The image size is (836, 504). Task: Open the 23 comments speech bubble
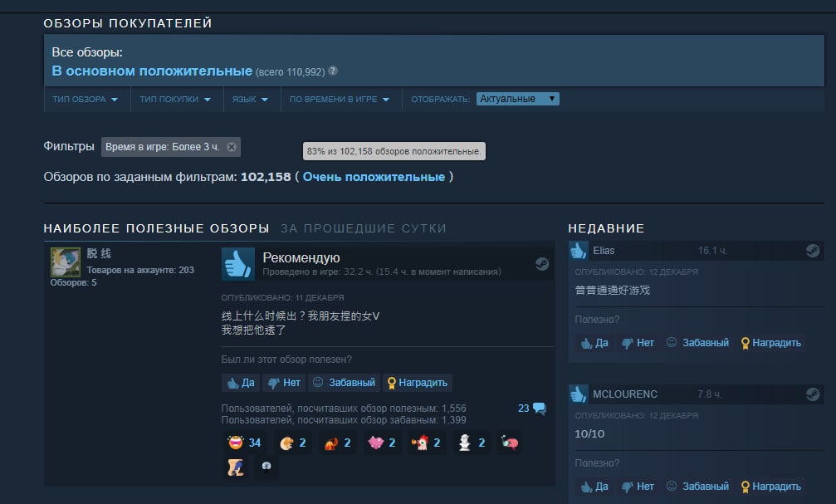pyautogui.click(x=532, y=409)
